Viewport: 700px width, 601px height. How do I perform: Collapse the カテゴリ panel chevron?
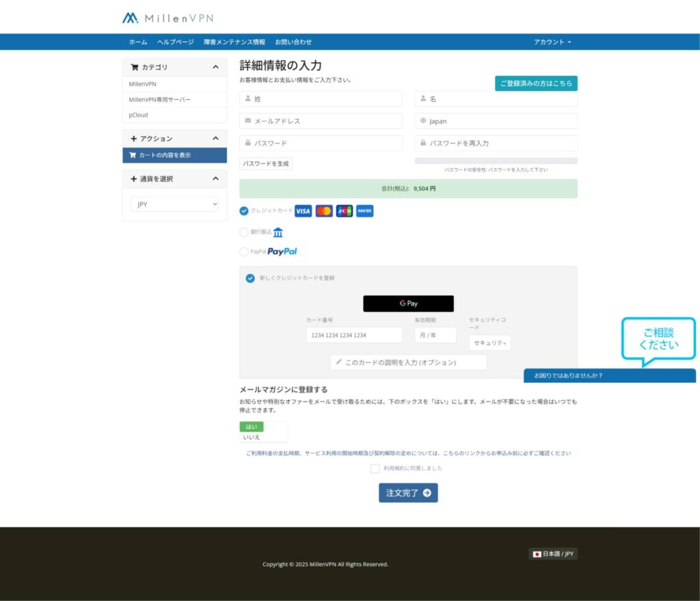[x=215, y=67]
